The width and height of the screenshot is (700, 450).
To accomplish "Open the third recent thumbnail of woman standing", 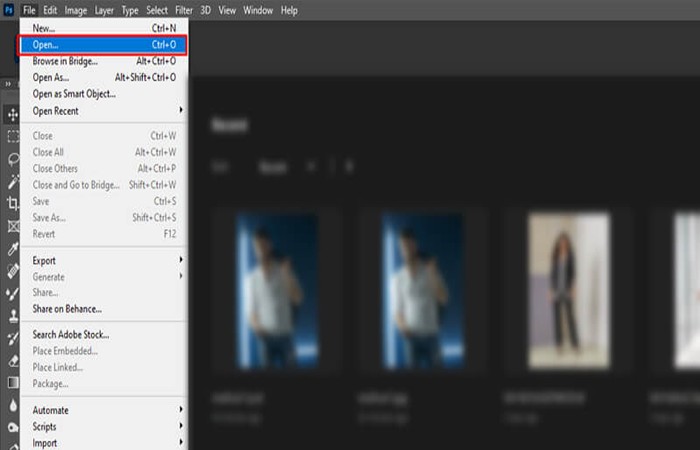I will click(569, 291).
